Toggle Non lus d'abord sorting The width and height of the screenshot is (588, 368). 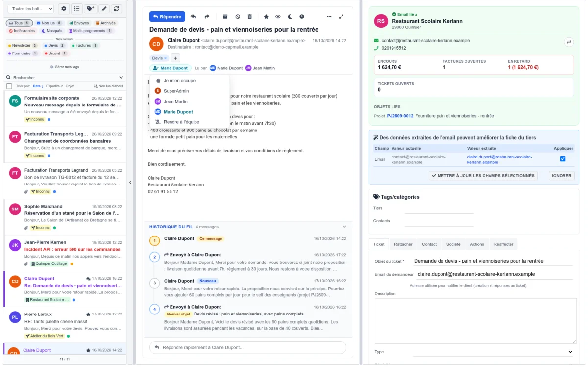click(108, 86)
